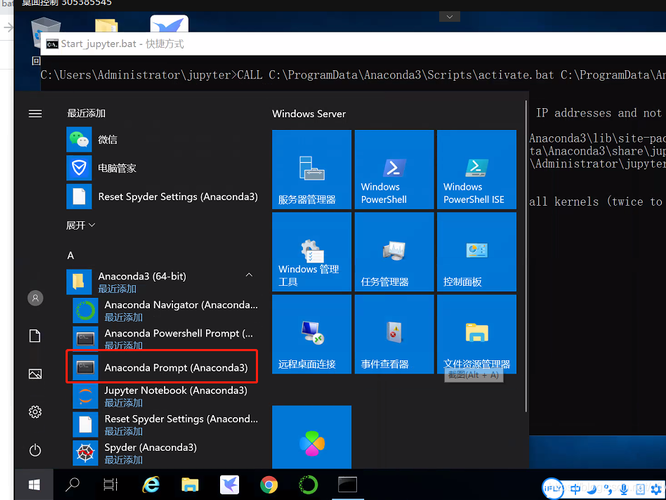Open the 服务器管理器 tile
Viewport: 666px width, 500px height.
pyautogui.click(x=312, y=169)
